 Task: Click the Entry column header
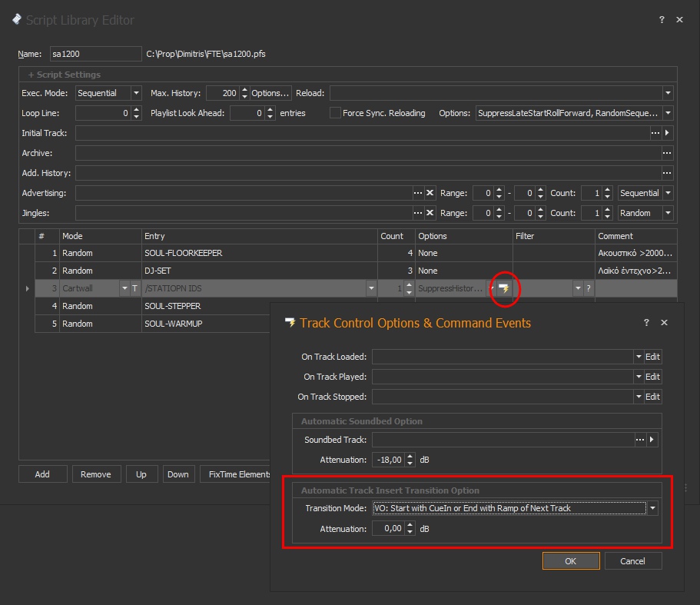(x=260, y=236)
